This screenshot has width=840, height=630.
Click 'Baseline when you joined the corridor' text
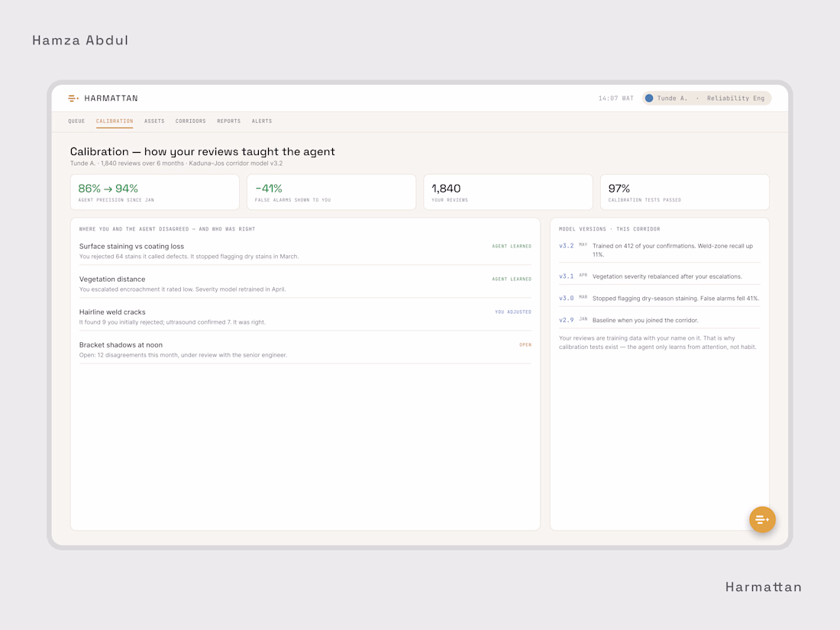click(645, 321)
